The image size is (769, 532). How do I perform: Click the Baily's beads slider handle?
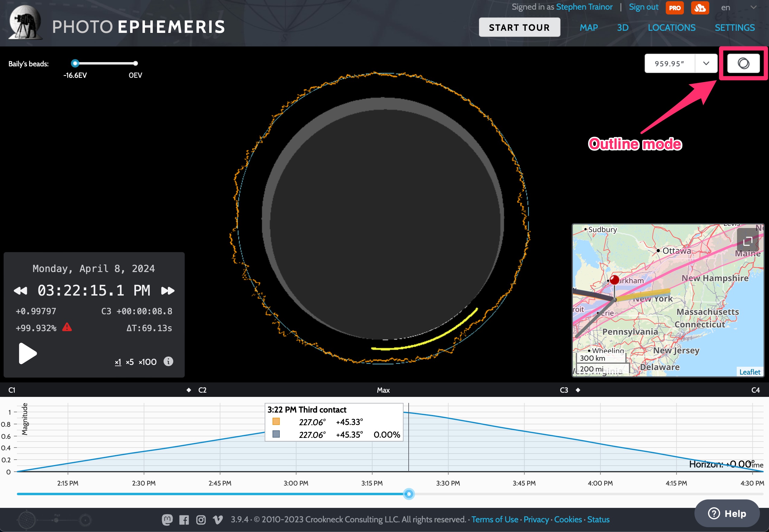(75, 63)
